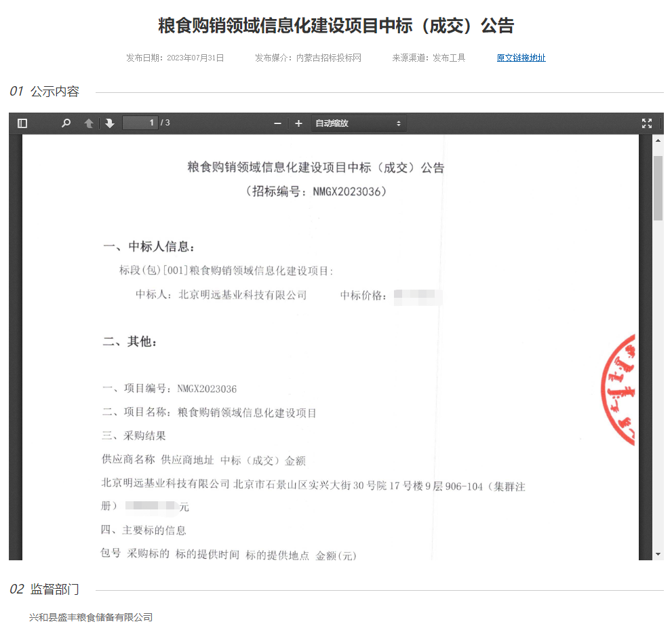Open the 原文链接地址 link
The height and width of the screenshot is (641, 672).
pyautogui.click(x=520, y=58)
